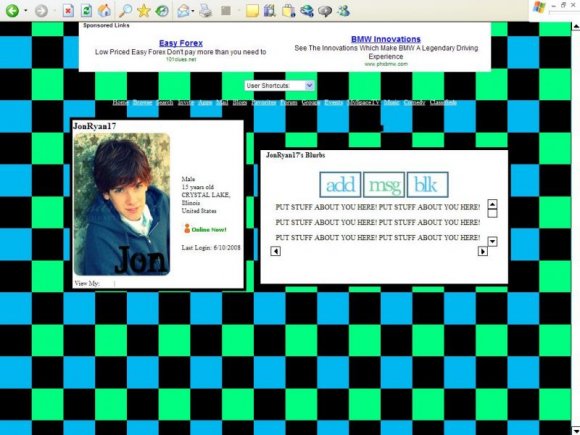Screen dimensions: 580x435
Task: Click the Blogs navigation link
Action: click(x=240, y=102)
